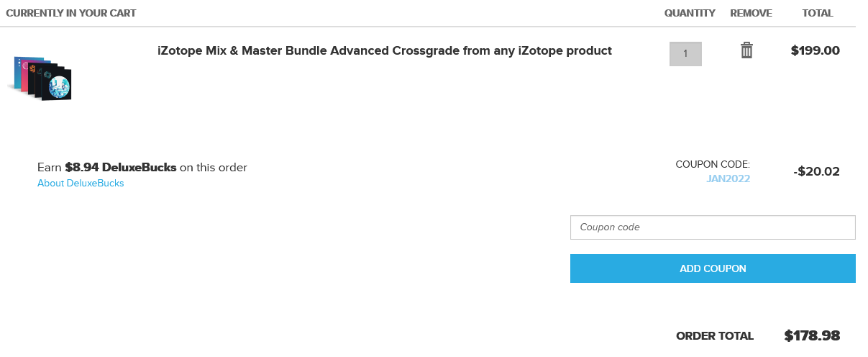Open the iZotope bundle product thumbnail
The image size is (868, 357).
click(41, 77)
